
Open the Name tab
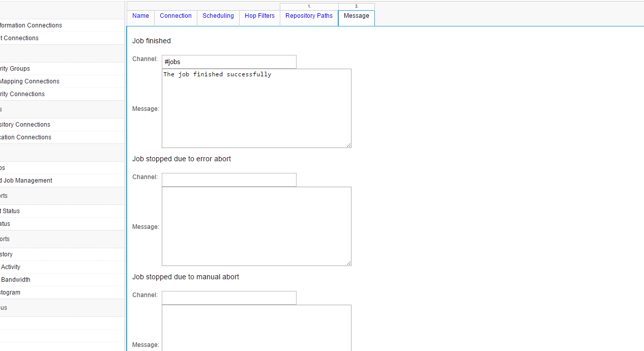point(140,16)
